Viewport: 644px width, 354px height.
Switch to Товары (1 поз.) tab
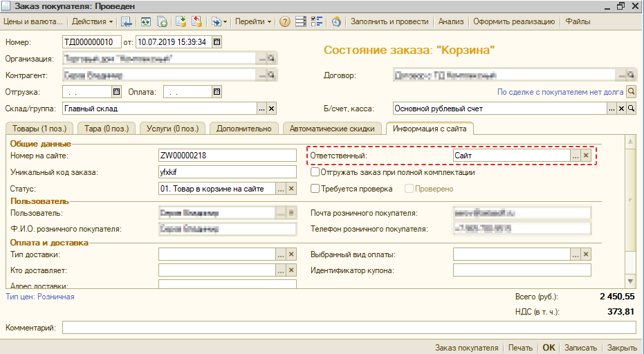tap(39, 128)
